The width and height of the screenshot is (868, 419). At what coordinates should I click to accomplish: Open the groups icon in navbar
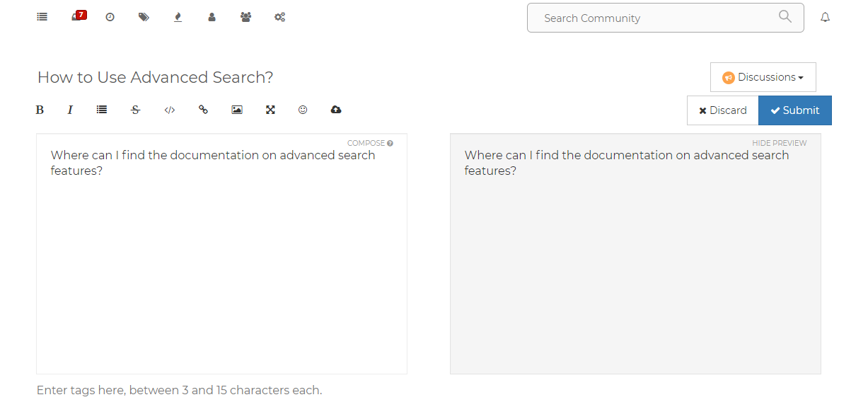click(x=245, y=17)
